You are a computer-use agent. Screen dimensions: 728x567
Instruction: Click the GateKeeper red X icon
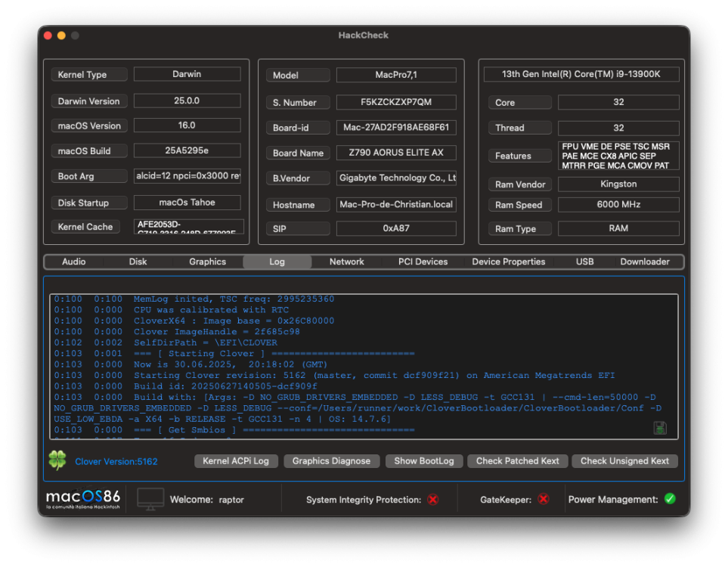click(544, 499)
